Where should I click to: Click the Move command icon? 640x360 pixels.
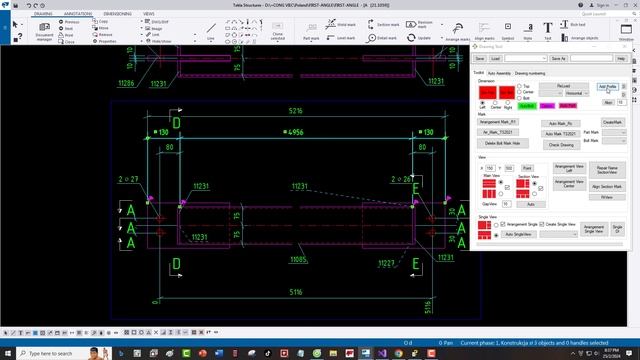click(95, 28)
